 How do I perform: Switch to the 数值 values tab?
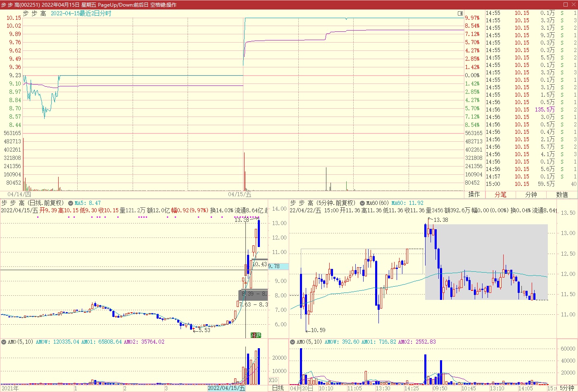click(x=562, y=195)
